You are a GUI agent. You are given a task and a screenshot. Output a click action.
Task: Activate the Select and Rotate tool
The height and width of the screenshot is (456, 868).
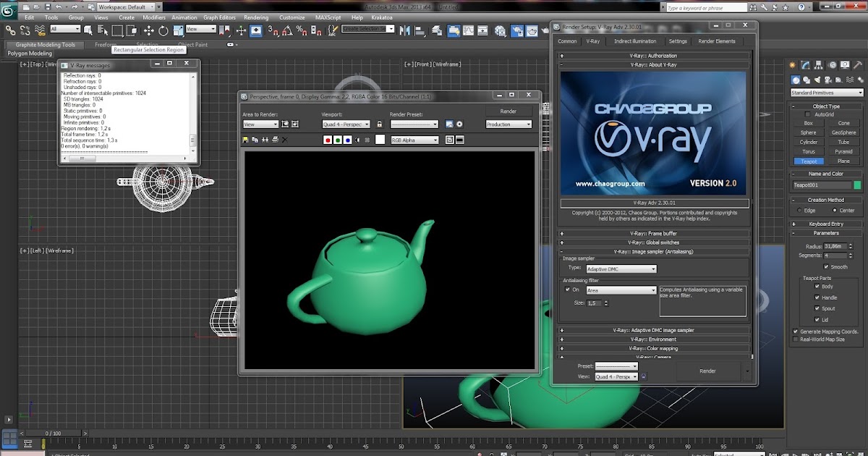click(x=163, y=30)
